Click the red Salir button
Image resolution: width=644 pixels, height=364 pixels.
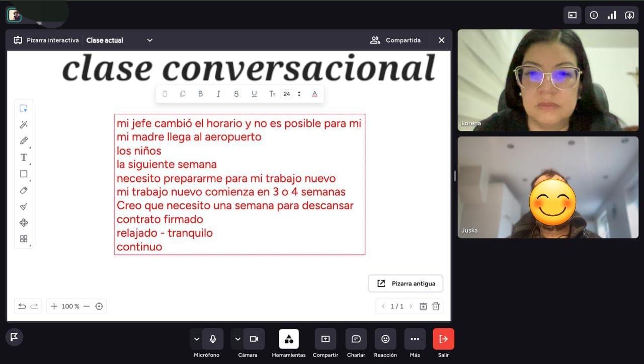pos(443,339)
